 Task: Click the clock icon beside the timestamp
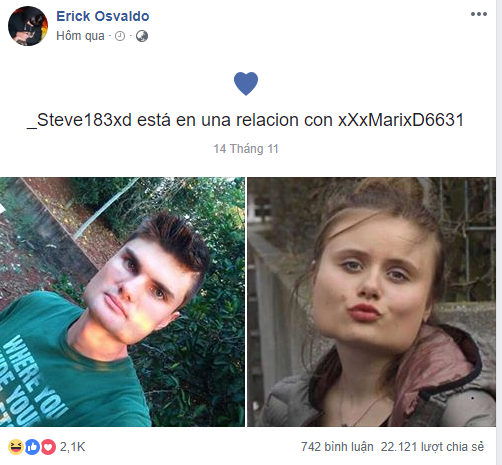pyautogui.click(x=120, y=36)
